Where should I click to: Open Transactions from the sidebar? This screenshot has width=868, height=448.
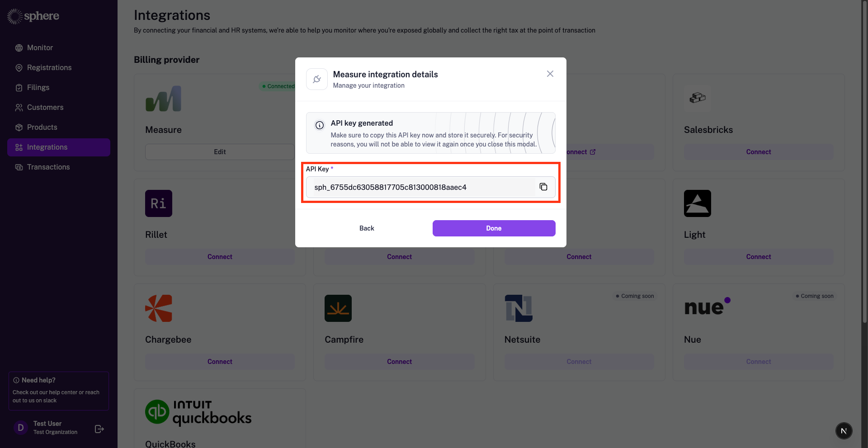[x=48, y=167]
